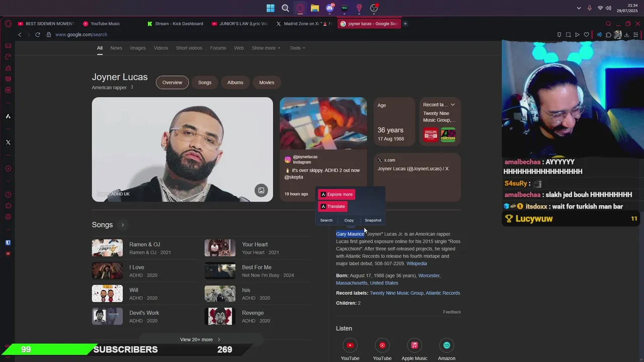Open the Worcester birthplace link
The width and height of the screenshot is (644, 362).
tap(429, 276)
